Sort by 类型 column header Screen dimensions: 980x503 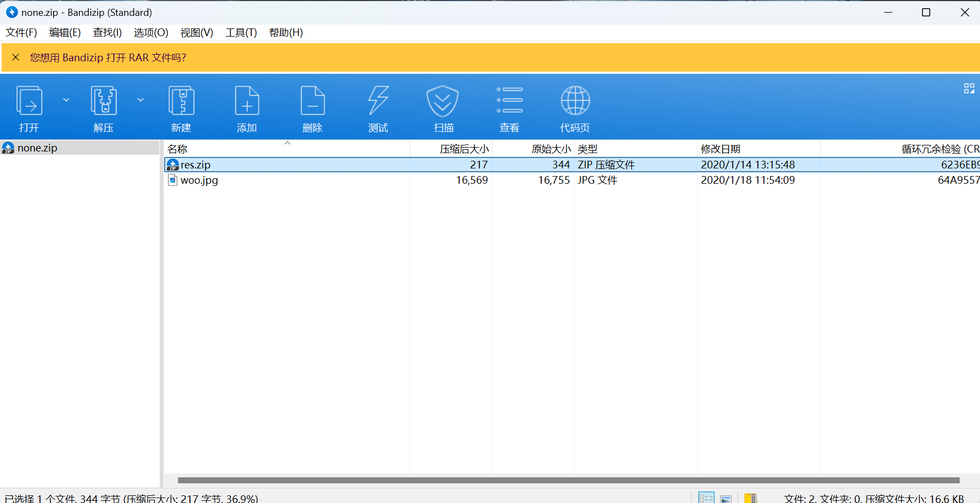pos(635,149)
